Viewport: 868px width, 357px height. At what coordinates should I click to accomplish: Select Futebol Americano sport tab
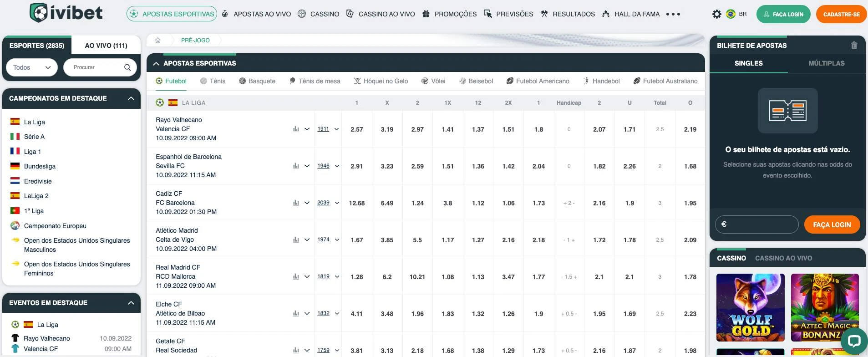[538, 81]
